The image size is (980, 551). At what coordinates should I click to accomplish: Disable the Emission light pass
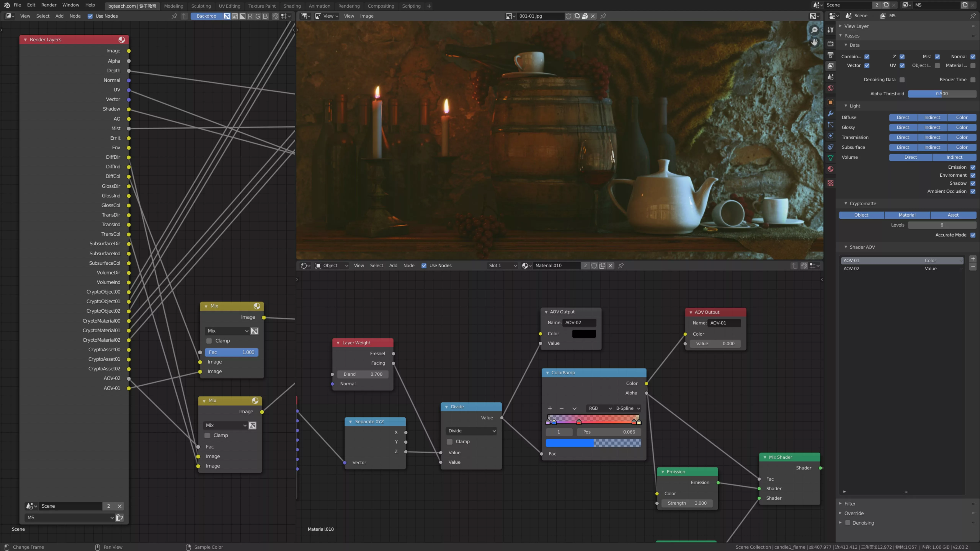click(x=973, y=167)
